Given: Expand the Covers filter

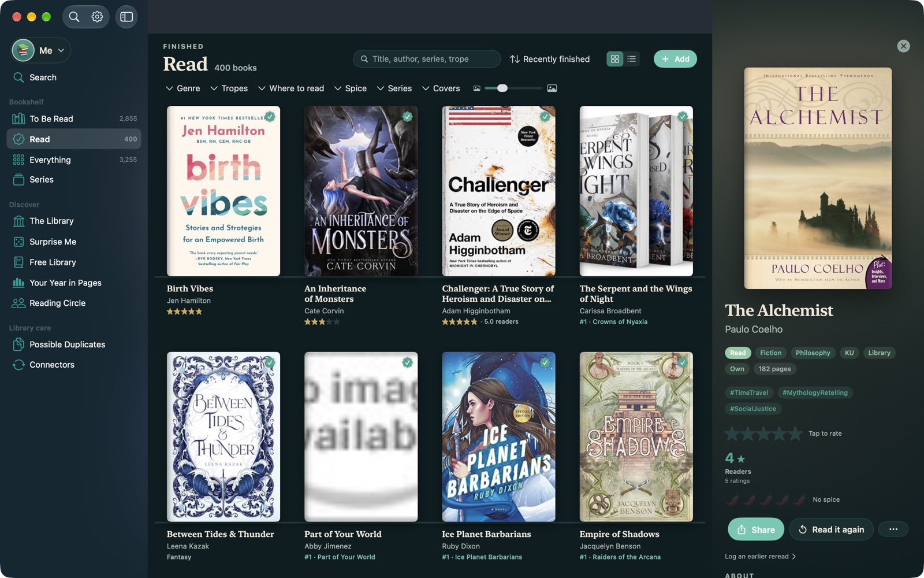Looking at the screenshot, I should point(441,88).
